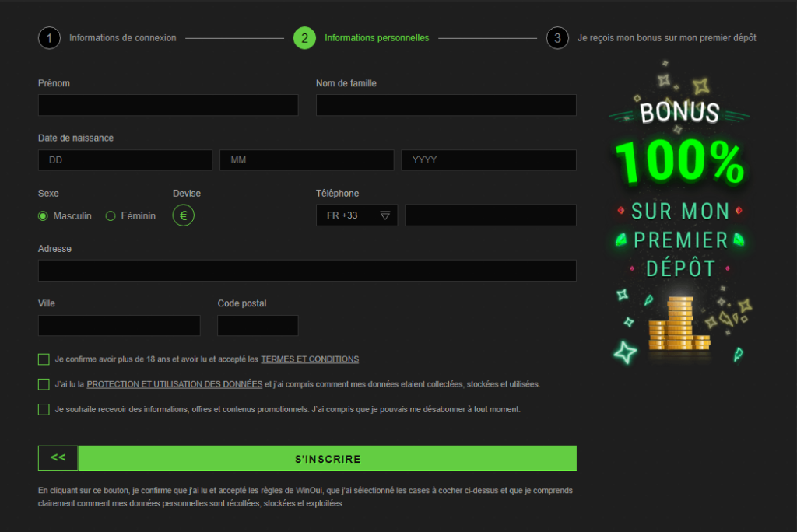Open the PROTECTION ET UTILISATION DES DONNÉES link
This screenshot has height=532, width=797.
coord(175,383)
